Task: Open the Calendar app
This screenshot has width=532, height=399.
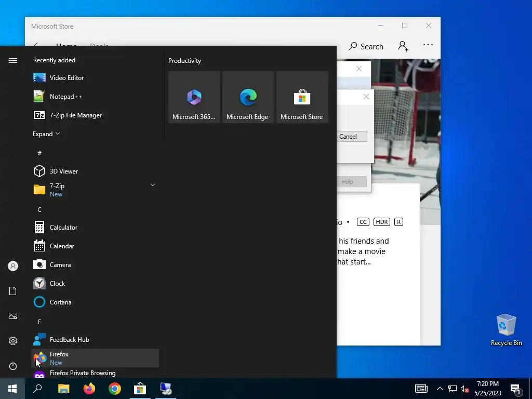Action: pos(95,246)
